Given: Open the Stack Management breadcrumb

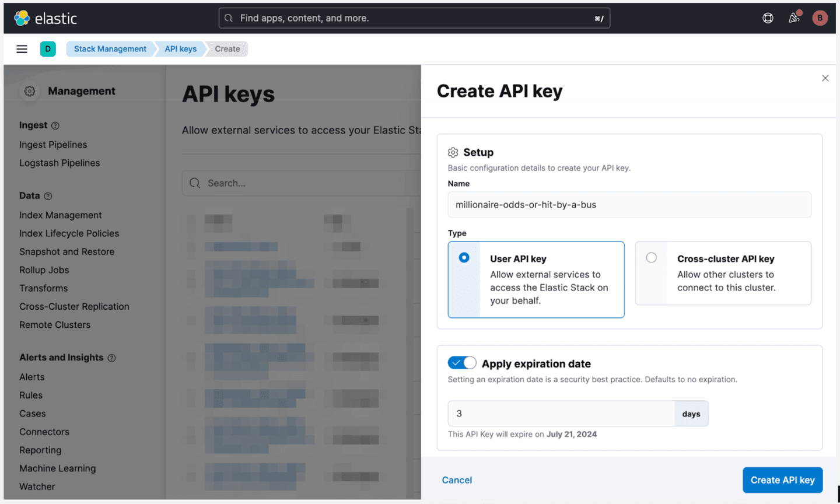Looking at the screenshot, I should pyautogui.click(x=110, y=49).
